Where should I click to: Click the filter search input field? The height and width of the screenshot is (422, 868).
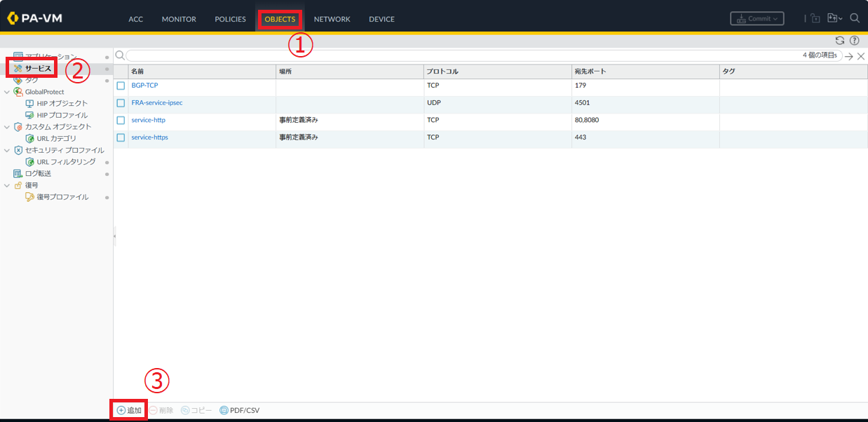(463, 55)
